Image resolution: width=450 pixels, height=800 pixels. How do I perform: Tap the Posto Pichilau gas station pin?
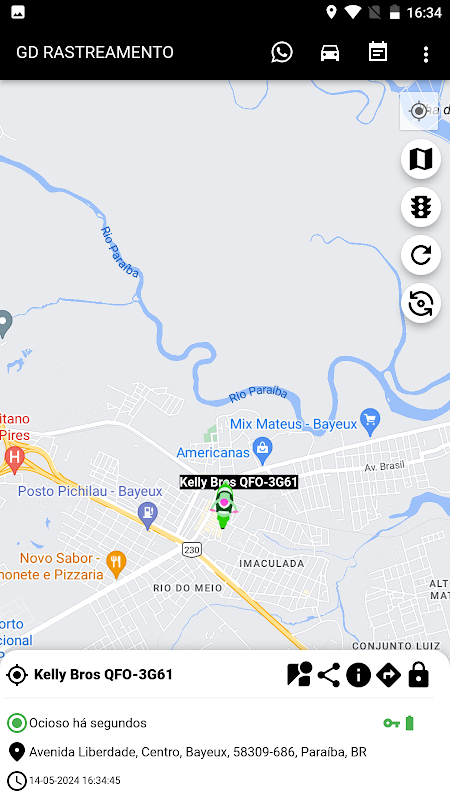click(148, 516)
